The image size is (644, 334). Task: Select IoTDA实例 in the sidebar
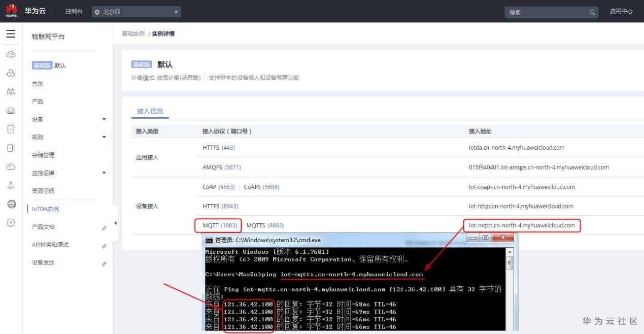tap(45, 209)
